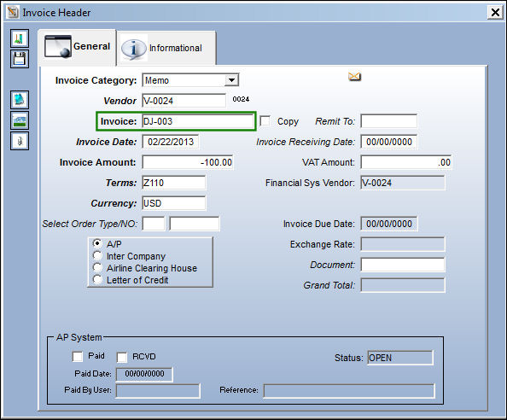Open notes via the blue paper sidebar icon
This screenshot has height=420, width=507.
point(20,100)
